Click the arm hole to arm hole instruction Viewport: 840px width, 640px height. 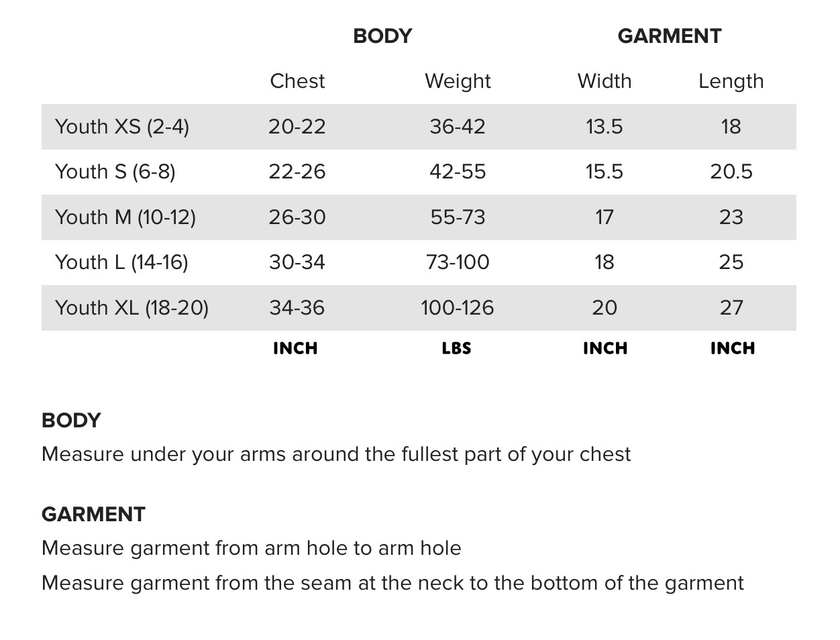pyautogui.click(x=251, y=548)
